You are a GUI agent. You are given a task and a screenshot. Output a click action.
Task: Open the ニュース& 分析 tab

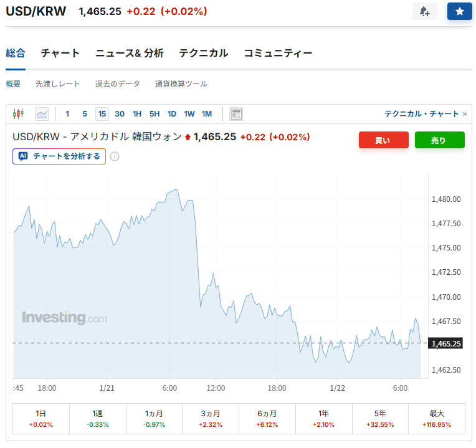pyautogui.click(x=130, y=54)
